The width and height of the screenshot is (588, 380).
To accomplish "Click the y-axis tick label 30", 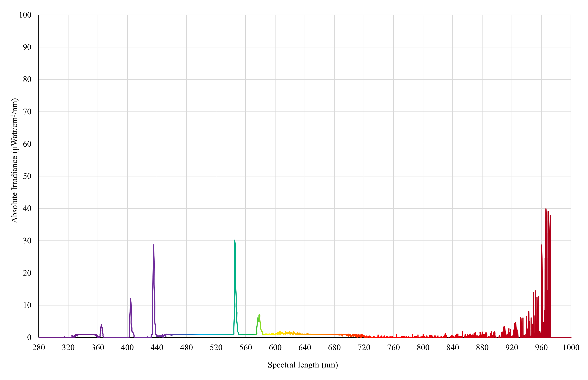I will click(x=27, y=241).
